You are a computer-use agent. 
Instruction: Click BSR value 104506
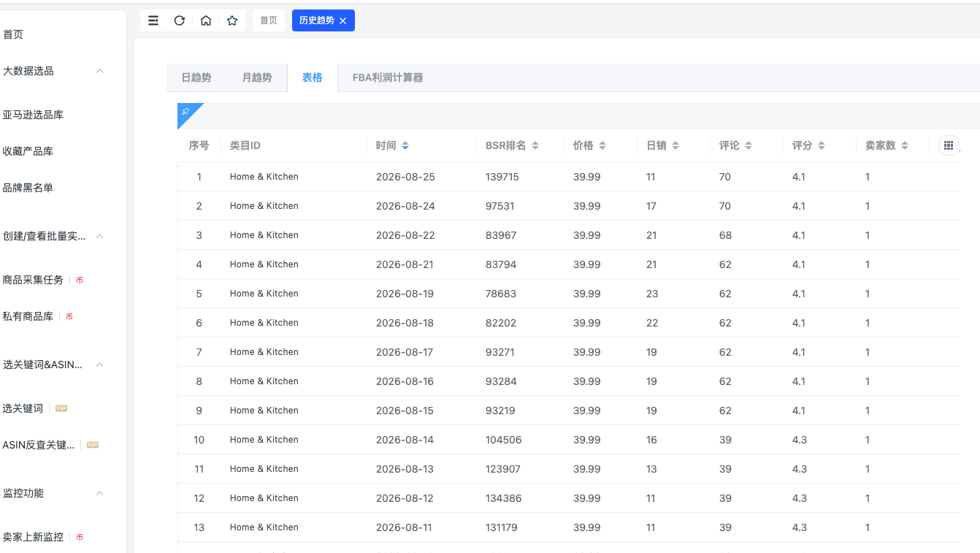tap(504, 440)
